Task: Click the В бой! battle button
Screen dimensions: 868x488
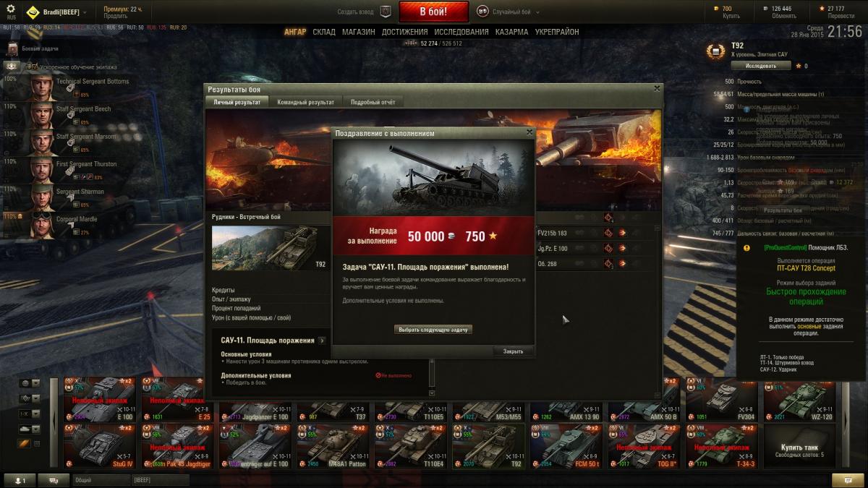Action: 433,12
